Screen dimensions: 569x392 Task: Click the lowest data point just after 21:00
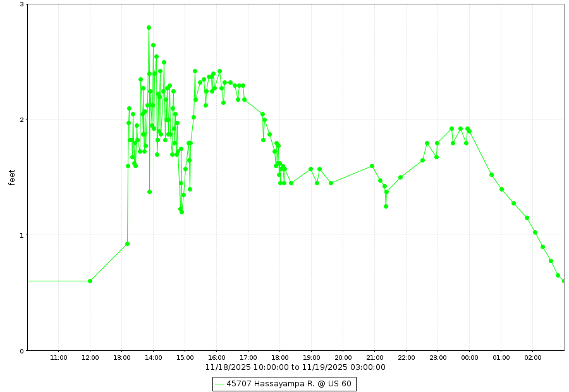(386, 207)
